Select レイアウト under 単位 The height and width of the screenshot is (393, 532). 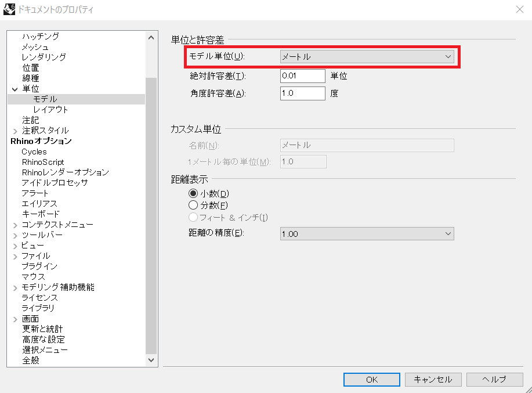pos(50,110)
